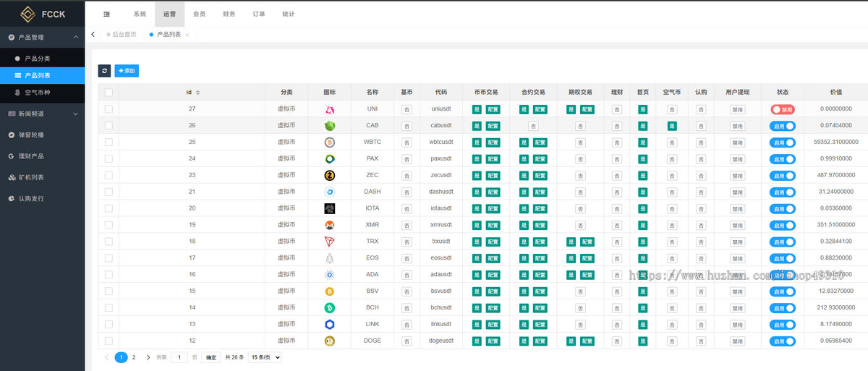Image resolution: width=868 pixels, height=371 pixels.
Task: Click the uniusdt code cell
Action: [x=441, y=109]
